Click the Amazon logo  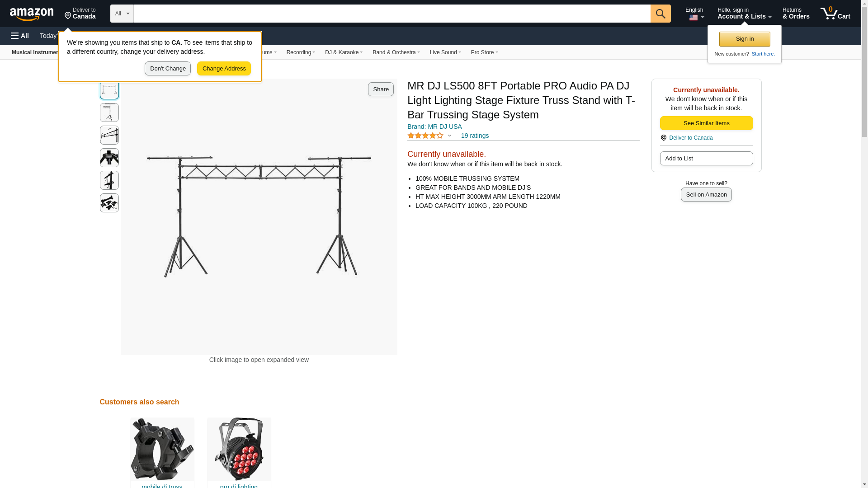click(x=32, y=14)
